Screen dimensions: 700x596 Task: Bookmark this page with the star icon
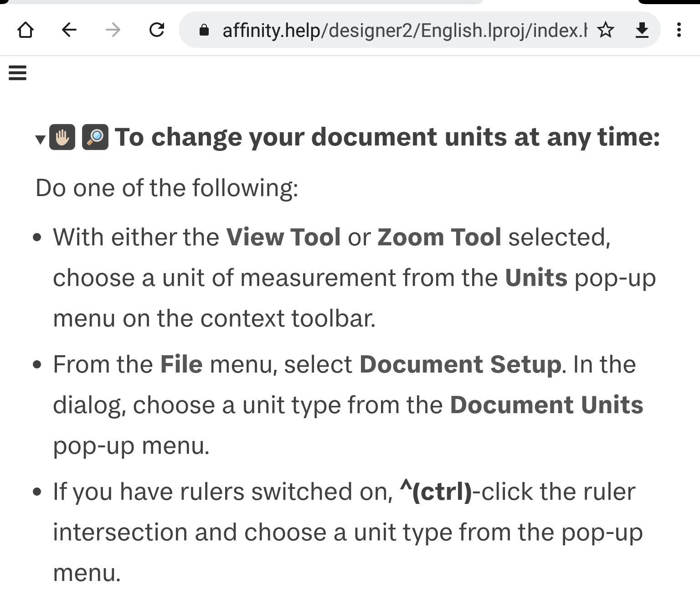(606, 30)
